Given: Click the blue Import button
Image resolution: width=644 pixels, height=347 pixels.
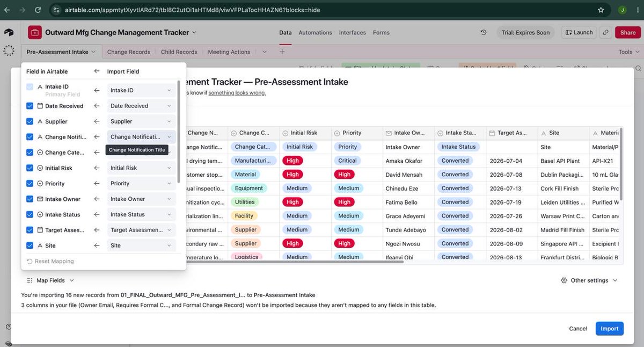Looking at the screenshot, I should (610, 329).
